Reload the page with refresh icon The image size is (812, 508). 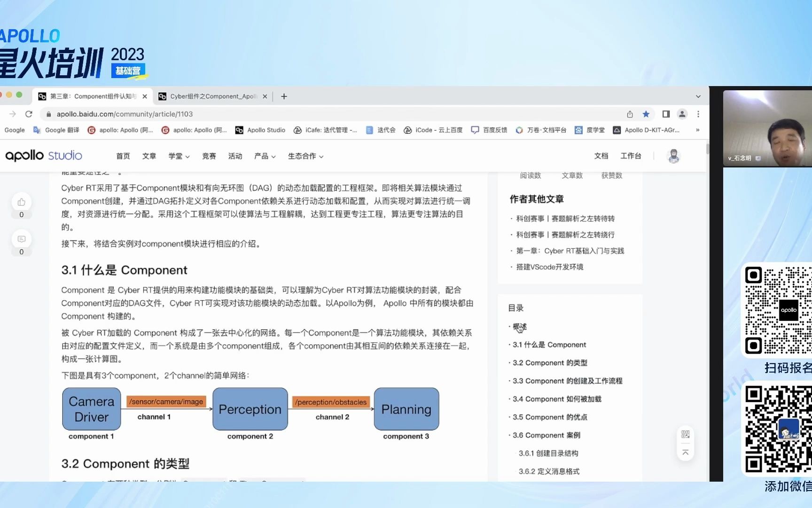29,114
